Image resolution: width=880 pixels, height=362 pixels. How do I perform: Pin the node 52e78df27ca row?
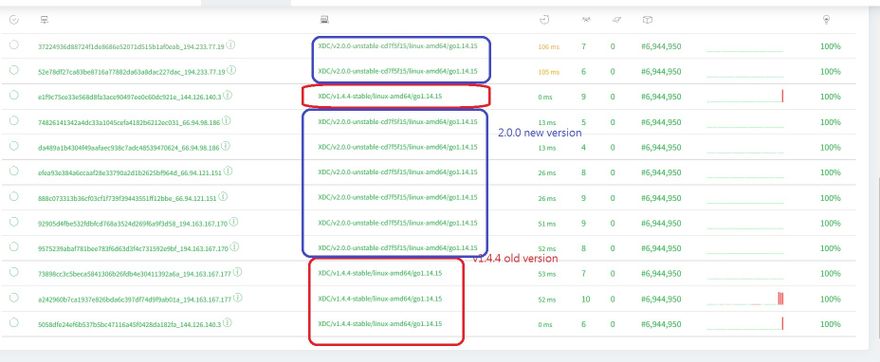pos(14,70)
